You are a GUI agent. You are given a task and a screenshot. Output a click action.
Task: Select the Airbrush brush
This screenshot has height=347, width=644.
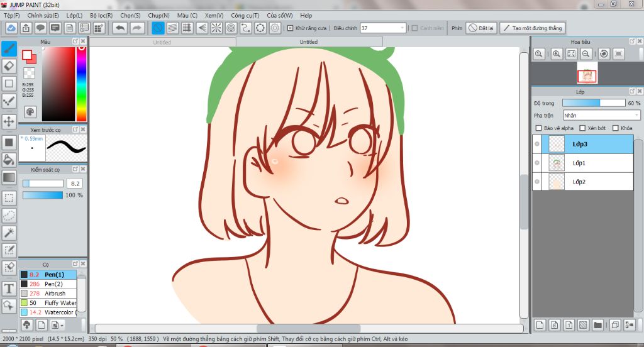point(48,293)
